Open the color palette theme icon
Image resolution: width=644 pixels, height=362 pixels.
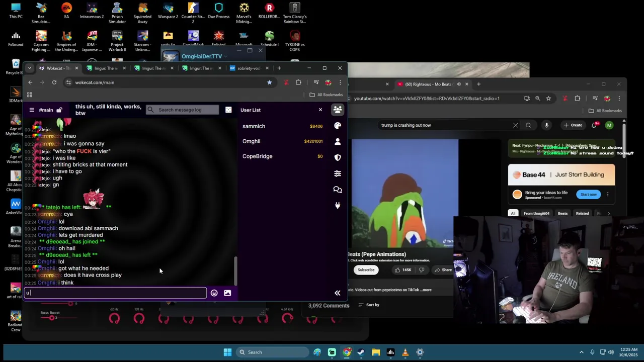point(338,126)
